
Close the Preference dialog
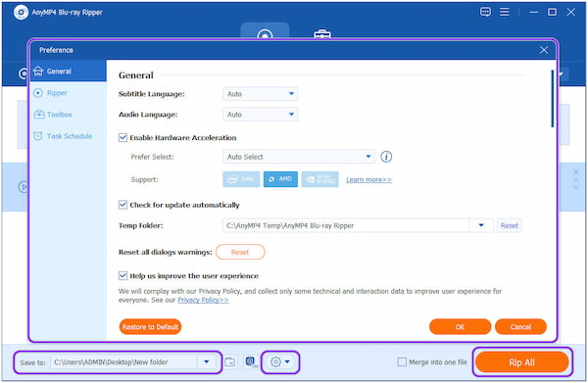[x=544, y=50]
